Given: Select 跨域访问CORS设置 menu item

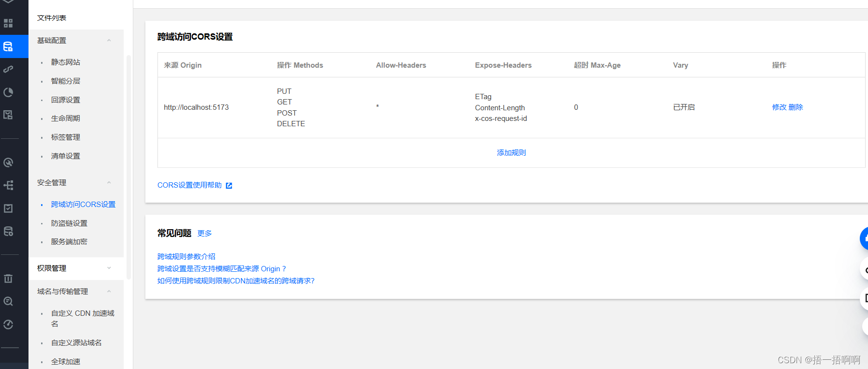Looking at the screenshot, I should tap(84, 205).
